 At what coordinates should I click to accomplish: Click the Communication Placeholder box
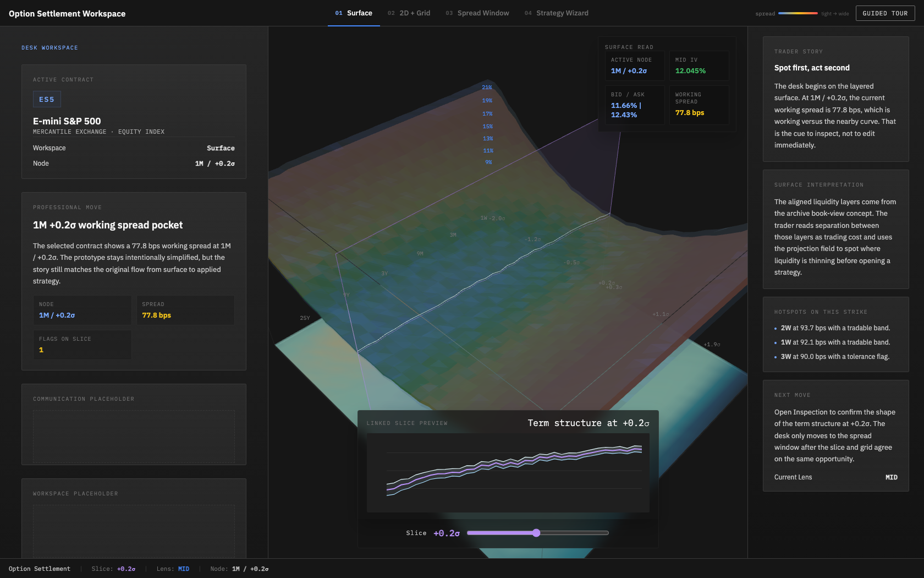tap(134, 437)
